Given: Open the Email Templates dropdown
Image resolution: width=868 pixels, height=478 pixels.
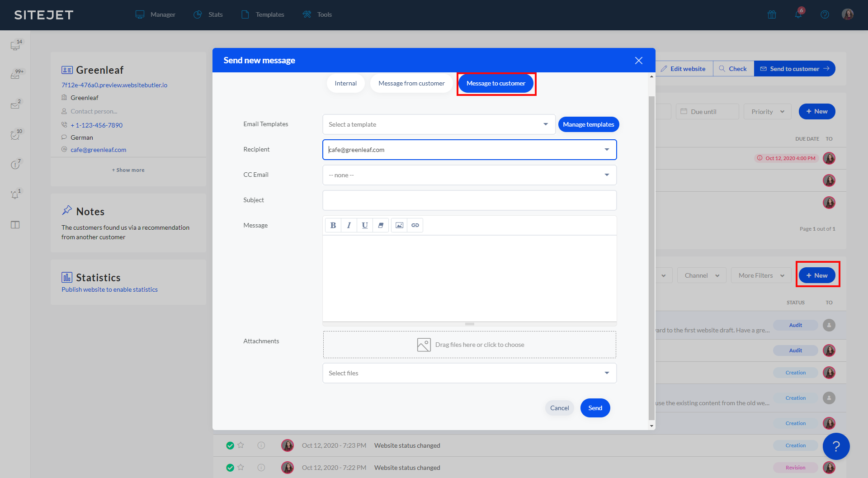Looking at the screenshot, I should pyautogui.click(x=439, y=124).
